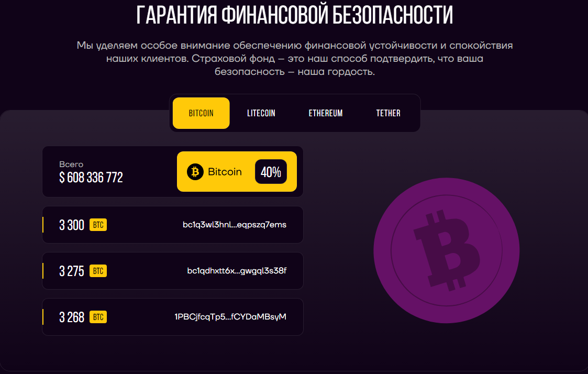Click the 3 275 BTC amount

click(x=72, y=271)
